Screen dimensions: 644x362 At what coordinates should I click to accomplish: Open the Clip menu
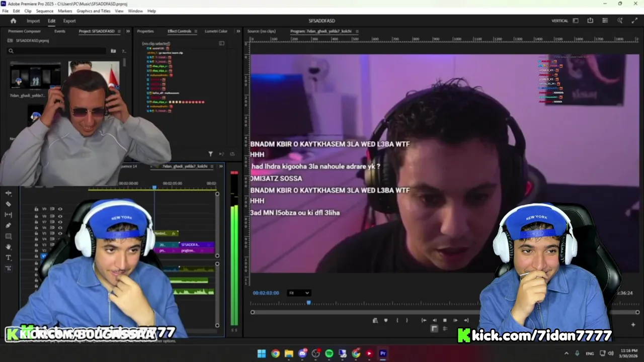click(28, 11)
